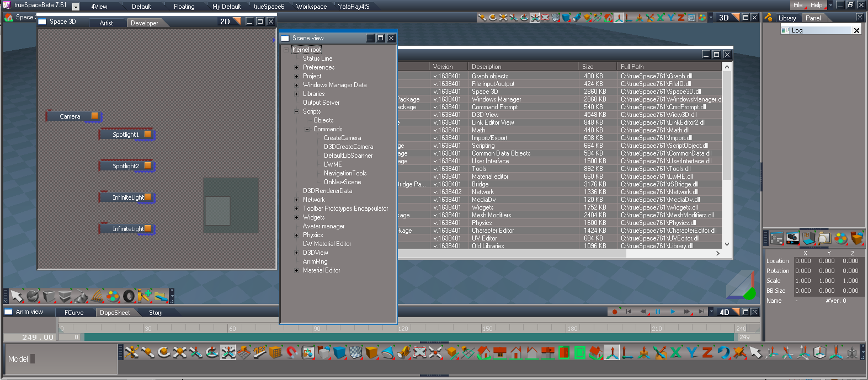Viewport: 868px width, 380px height.
Task: Collapse the Kernel root tree node
Action: click(x=286, y=50)
